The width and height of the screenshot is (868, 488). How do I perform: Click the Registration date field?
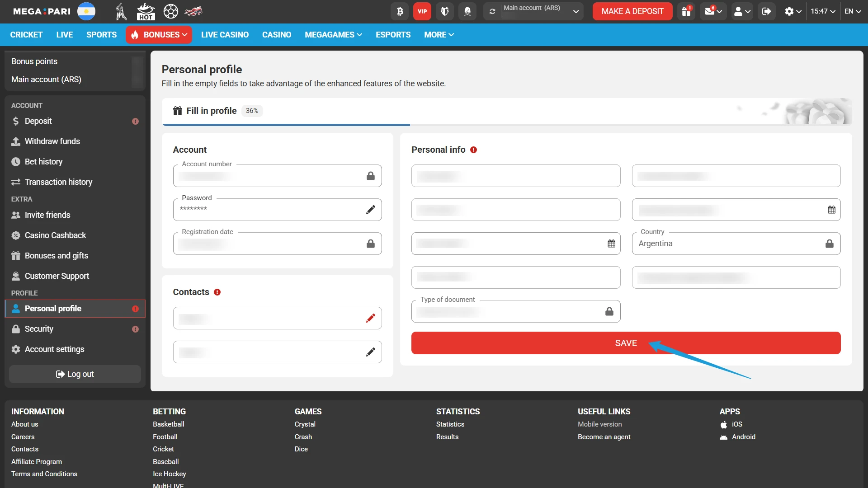point(277,244)
